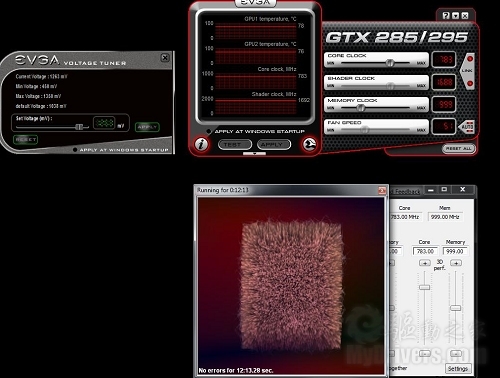The image size is (500, 378).
Task: Close the EVGA Precision window
Action: [x=465, y=16]
